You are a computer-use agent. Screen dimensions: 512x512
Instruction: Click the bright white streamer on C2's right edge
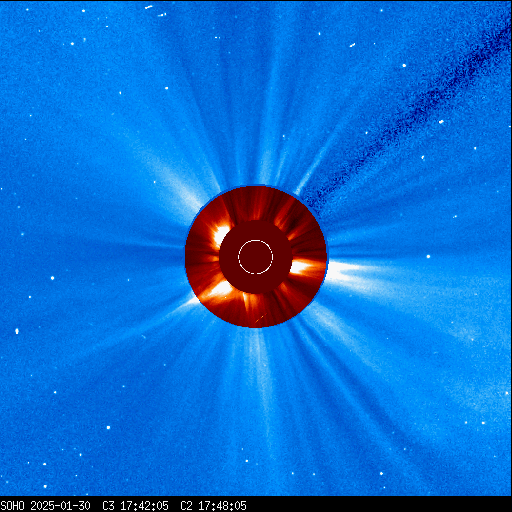pyautogui.click(x=343, y=271)
